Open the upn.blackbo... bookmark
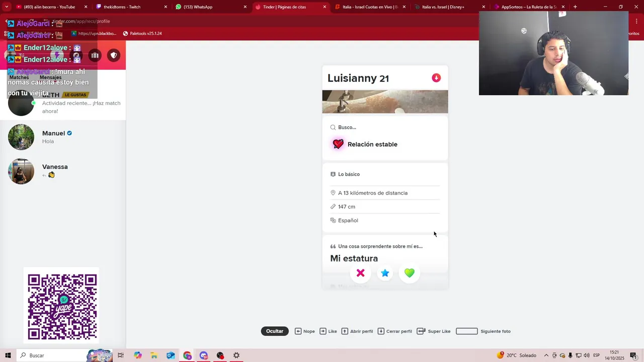Viewport: 644px width, 362px height. pyautogui.click(x=94, y=34)
